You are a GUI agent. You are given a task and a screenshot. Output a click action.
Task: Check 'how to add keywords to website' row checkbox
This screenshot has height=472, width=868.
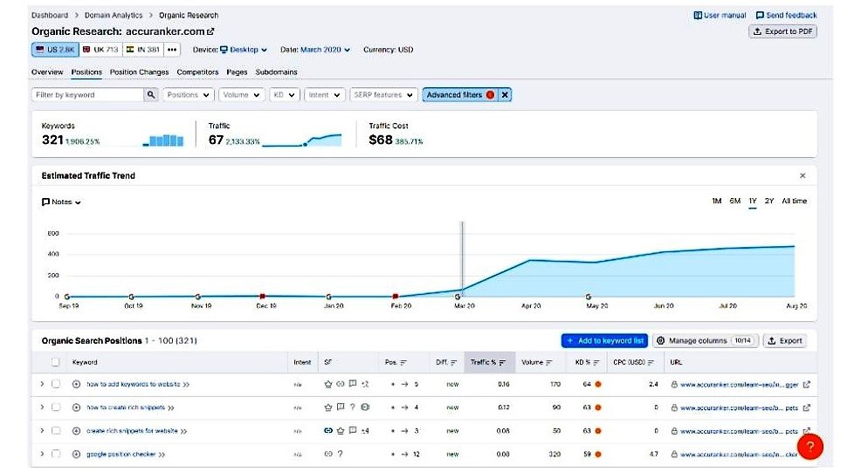pyautogui.click(x=56, y=384)
